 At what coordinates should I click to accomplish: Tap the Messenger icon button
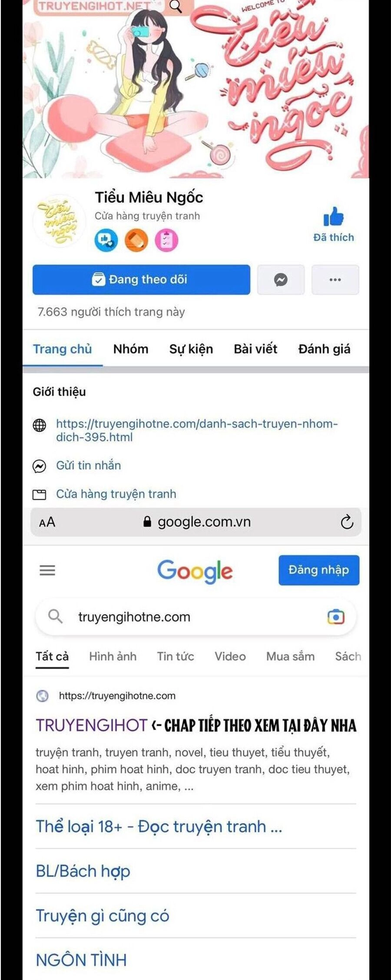click(x=281, y=279)
